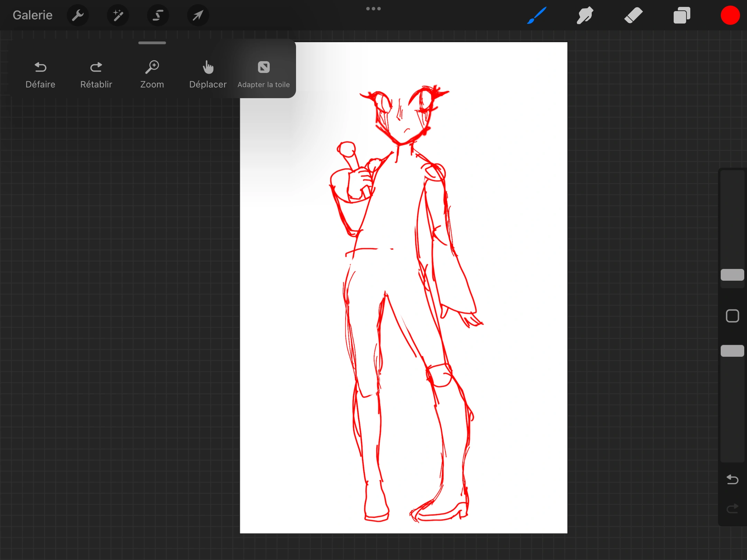Open the red active color picker

(x=730, y=15)
